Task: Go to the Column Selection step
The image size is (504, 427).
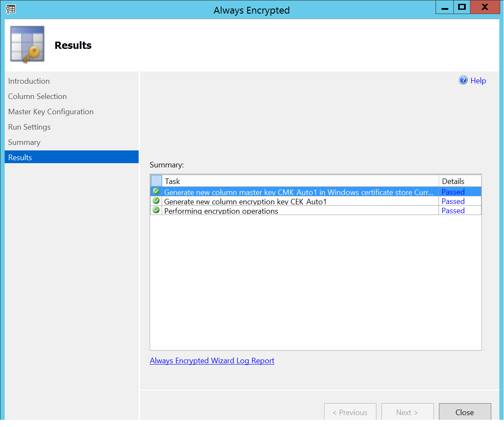Action: pyautogui.click(x=37, y=96)
